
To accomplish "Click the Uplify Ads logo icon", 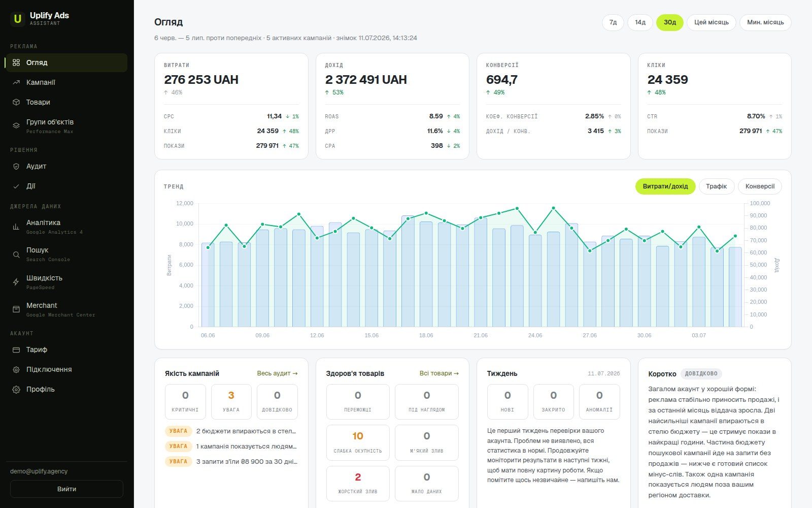I will point(18,19).
